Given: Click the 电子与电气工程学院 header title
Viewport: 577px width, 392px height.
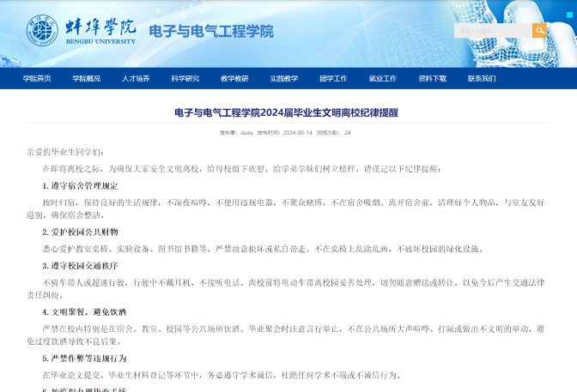Looking at the screenshot, I should tap(211, 32).
